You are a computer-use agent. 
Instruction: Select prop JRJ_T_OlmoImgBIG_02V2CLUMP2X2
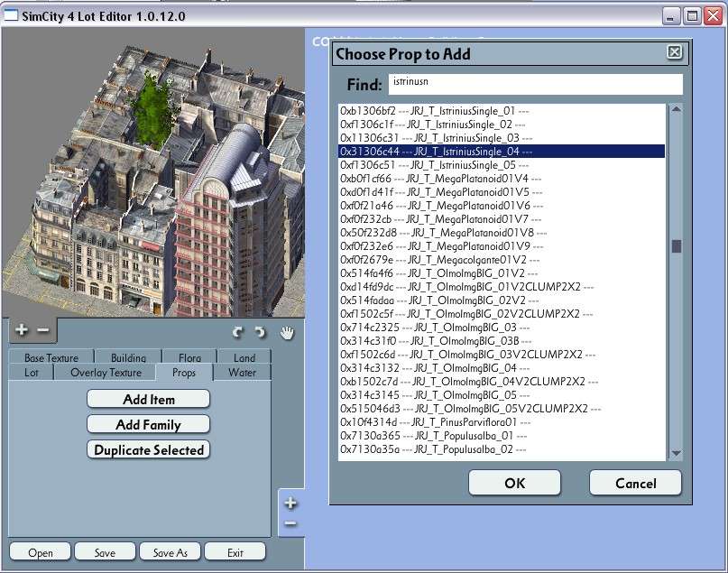point(502,313)
